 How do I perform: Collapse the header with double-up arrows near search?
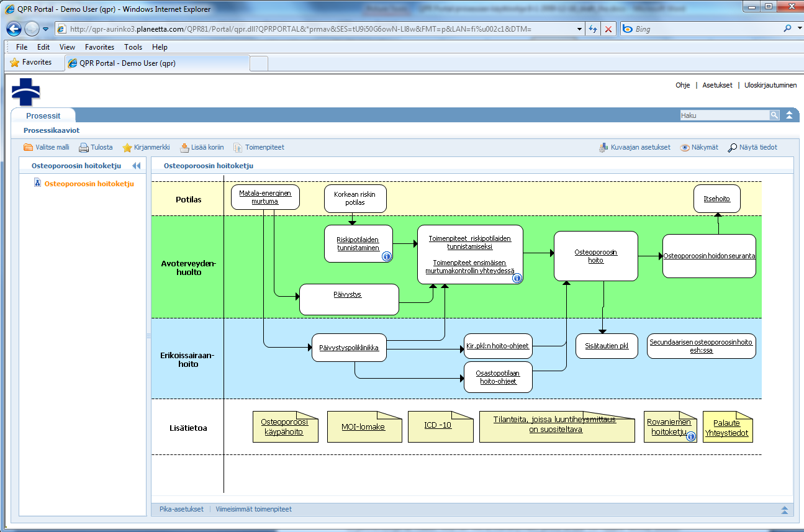pos(789,115)
